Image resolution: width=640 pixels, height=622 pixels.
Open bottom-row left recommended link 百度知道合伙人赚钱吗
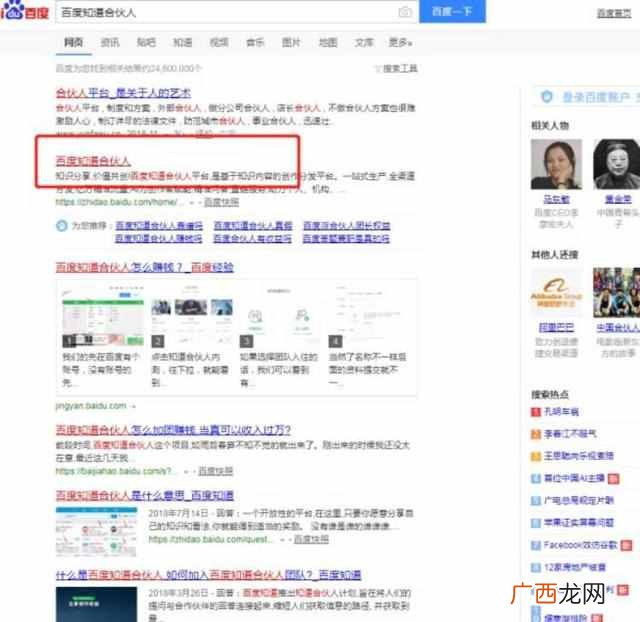pos(159,238)
